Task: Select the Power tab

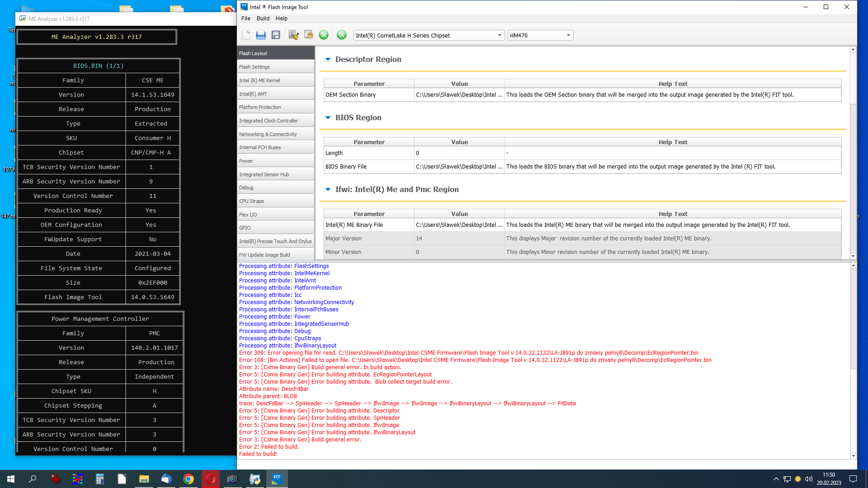Action: tap(276, 161)
